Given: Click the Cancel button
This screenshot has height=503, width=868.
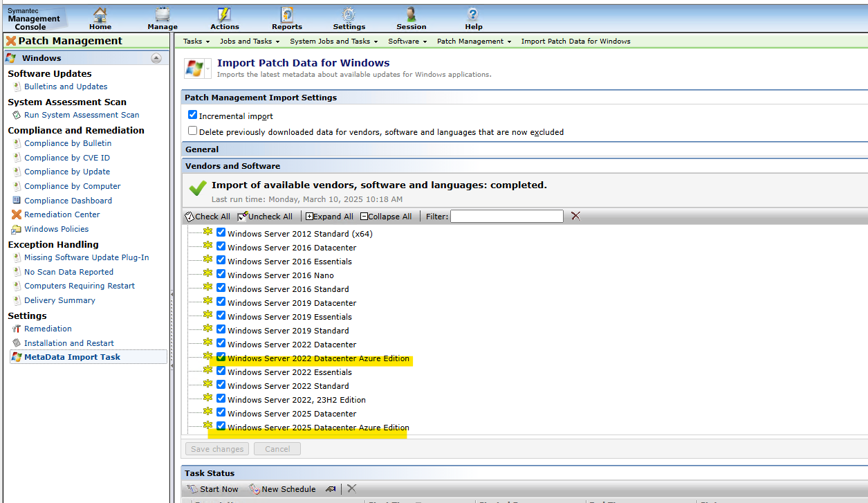Looking at the screenshot, I should click(277, 449).
